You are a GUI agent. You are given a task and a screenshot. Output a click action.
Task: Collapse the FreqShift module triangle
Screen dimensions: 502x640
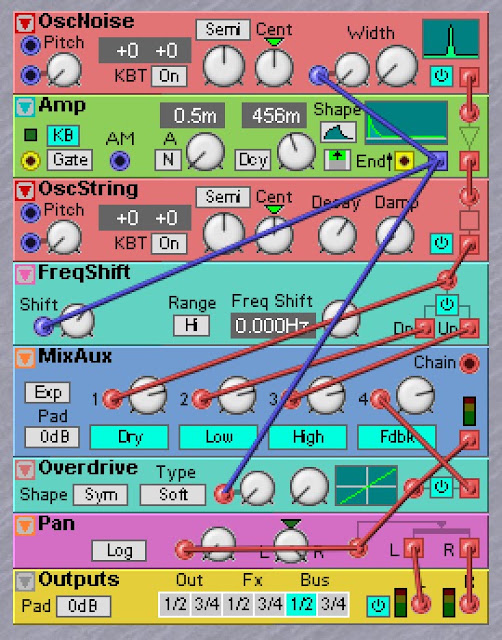(24, 274)
